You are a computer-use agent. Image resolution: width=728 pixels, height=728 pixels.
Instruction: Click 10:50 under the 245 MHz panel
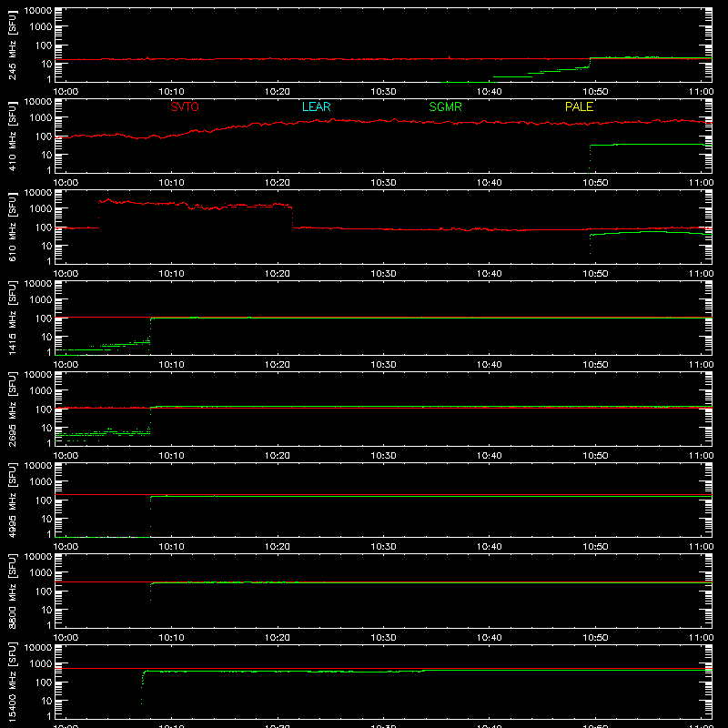click(x=595, y=92)
